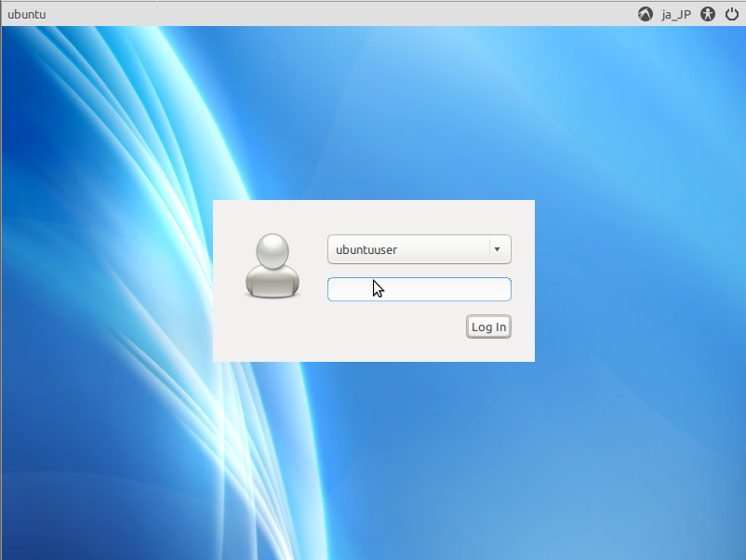Open the ja_JP language menu
This screenshot has height=560, width=746.
coord(676,15)
